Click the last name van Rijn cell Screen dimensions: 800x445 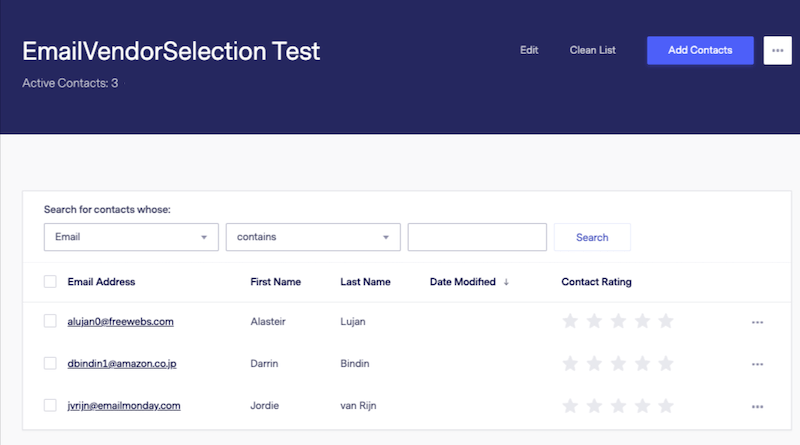tap(358, 406)
